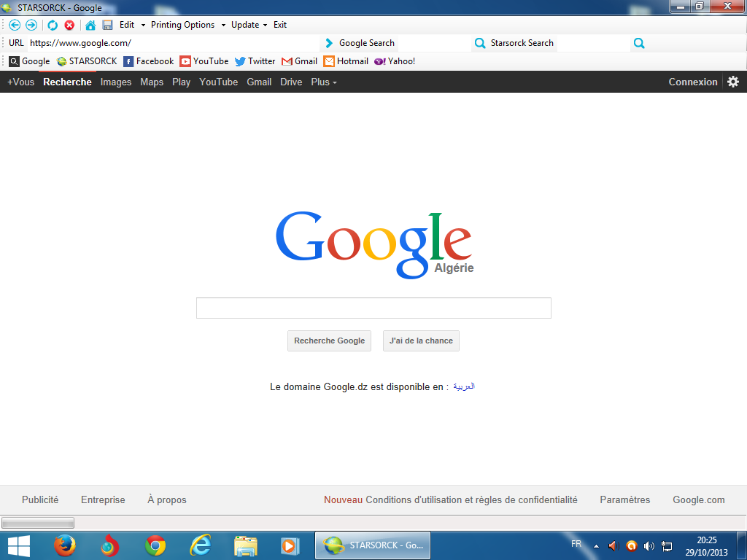
Task: Click the Connexion sign-in link
Action: click(x=693, y=82)
